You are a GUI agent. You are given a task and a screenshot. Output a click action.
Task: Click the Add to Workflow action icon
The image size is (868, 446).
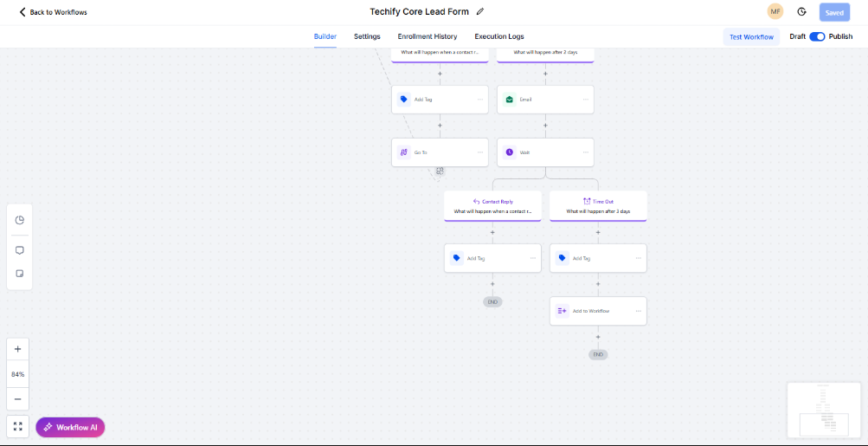coord(562,311)
